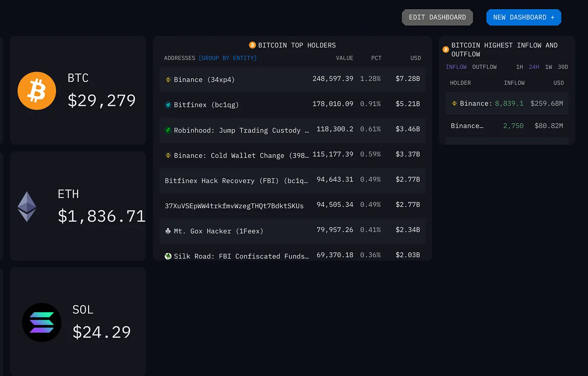Viewport: 588px width, 376px height.
Task: Click the BTC price $29,279
Action: [x=102, y=101]
